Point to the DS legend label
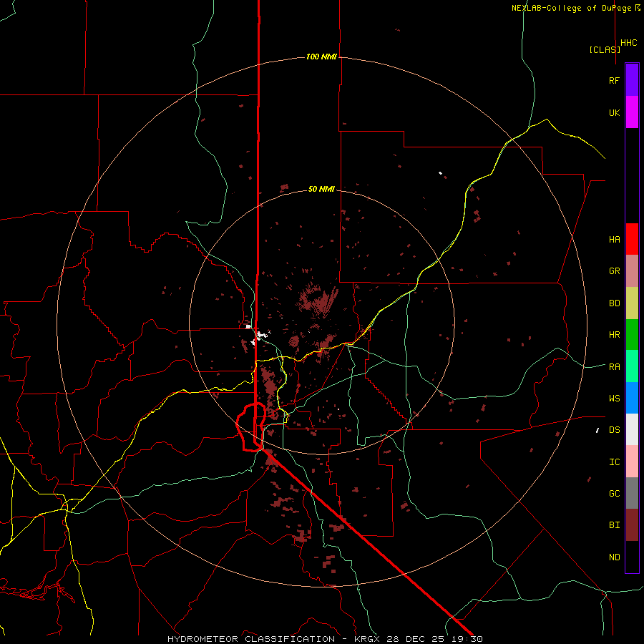The height and width of the screenshot is (644, 644). pos(614,430)
